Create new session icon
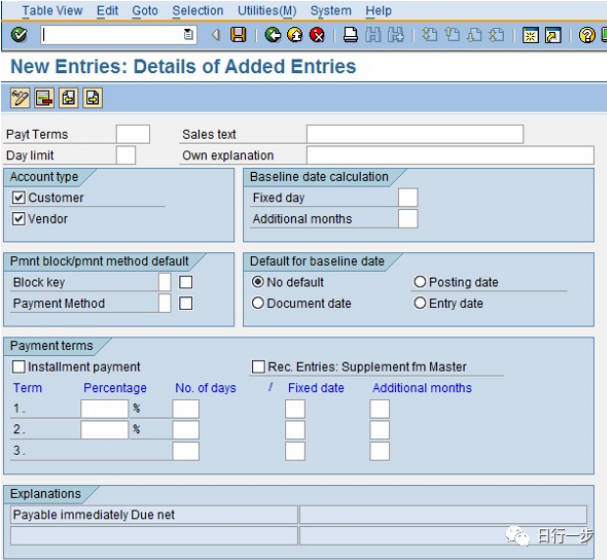Screen dimensions: 607x560 coord(530,35)
